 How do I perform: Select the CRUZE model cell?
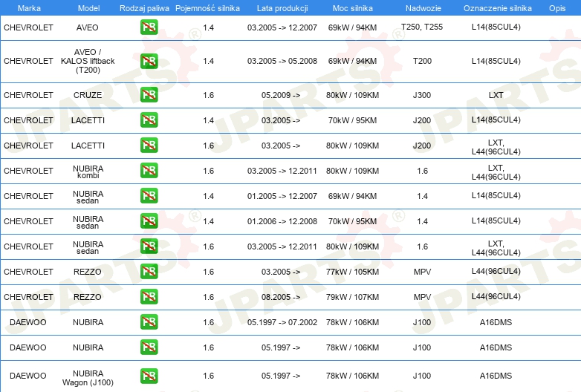(88, 95)
